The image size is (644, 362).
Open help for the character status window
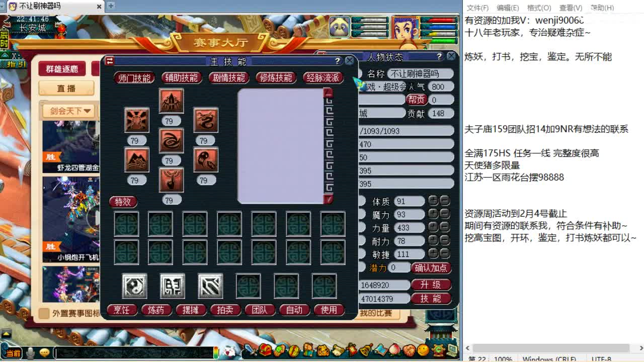coord(439,56)
